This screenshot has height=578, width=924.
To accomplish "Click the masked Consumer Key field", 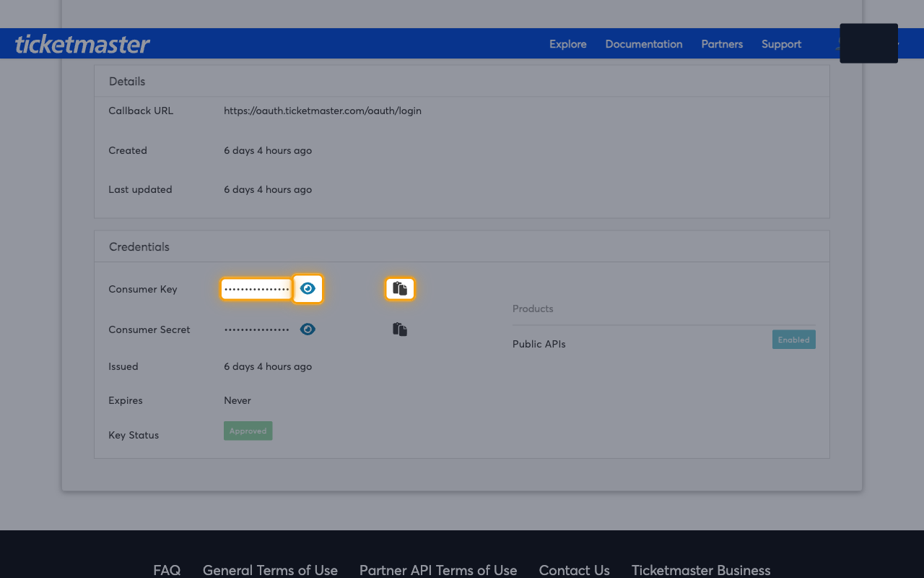I will 256,289.
